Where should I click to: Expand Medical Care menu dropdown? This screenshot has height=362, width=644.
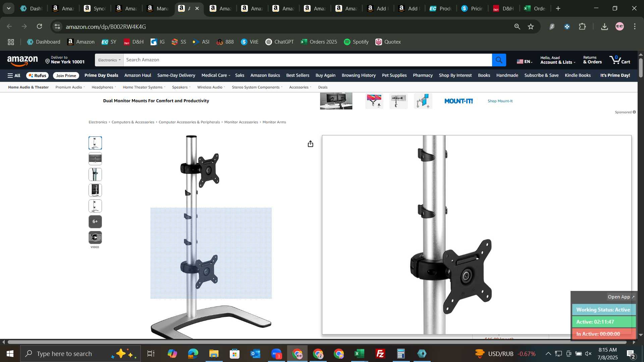point(216,75)
